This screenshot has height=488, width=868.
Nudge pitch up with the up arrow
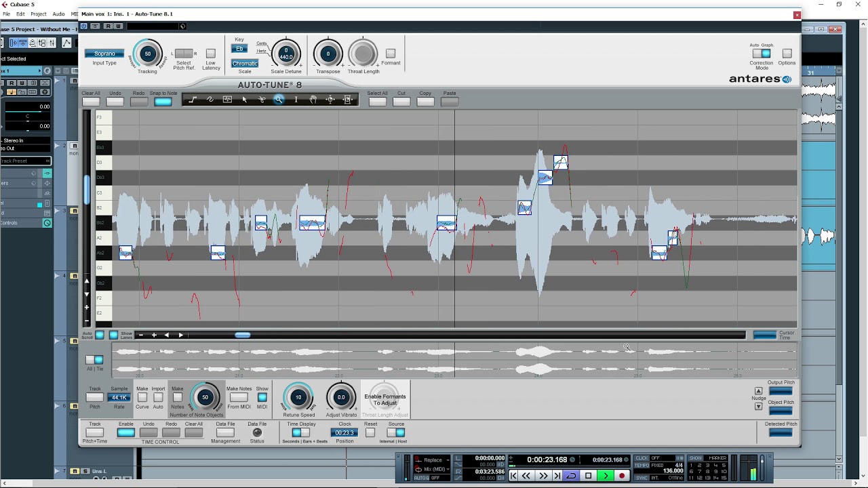pyautogui.click(x=759, y=391)
